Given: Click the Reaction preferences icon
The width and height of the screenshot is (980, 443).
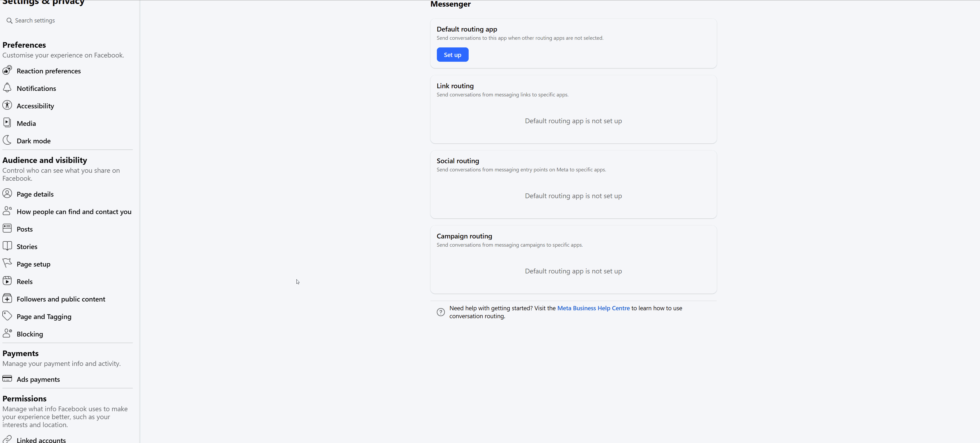Looking at the screenshot, I should (7, 70).
